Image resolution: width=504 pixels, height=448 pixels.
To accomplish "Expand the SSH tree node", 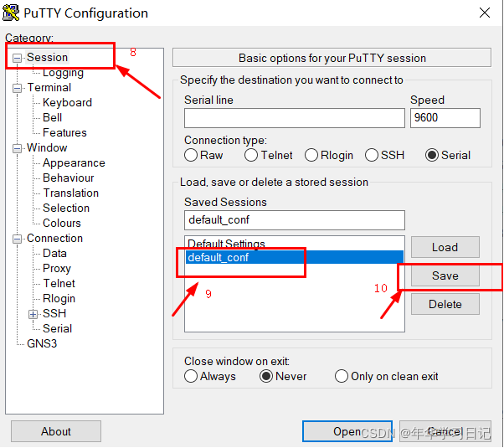I will (33, 314).
